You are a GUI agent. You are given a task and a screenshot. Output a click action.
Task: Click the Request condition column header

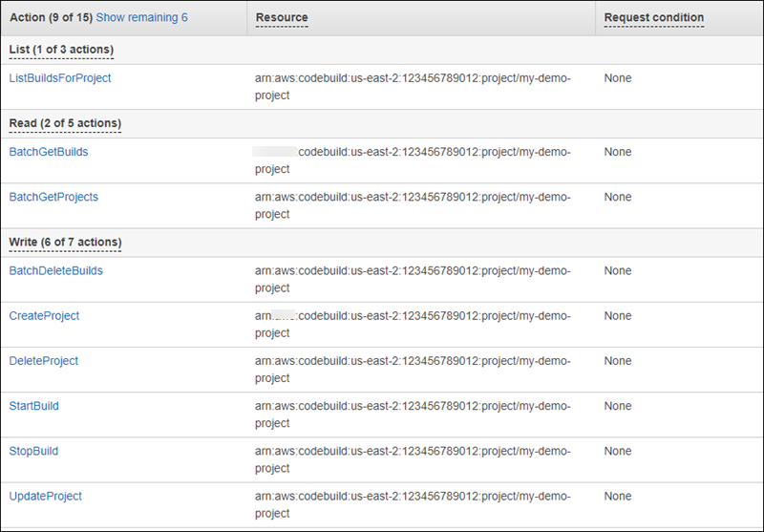coord(653,18)
